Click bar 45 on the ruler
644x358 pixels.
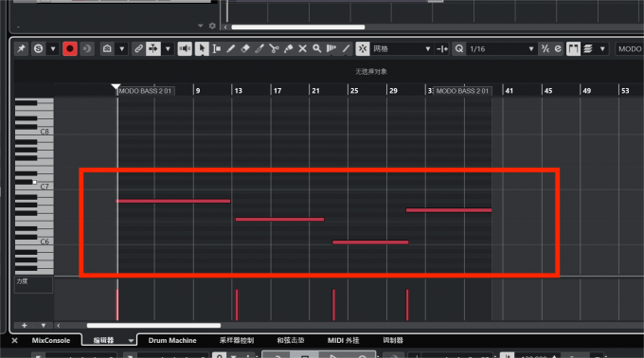(x=548, y=91)
